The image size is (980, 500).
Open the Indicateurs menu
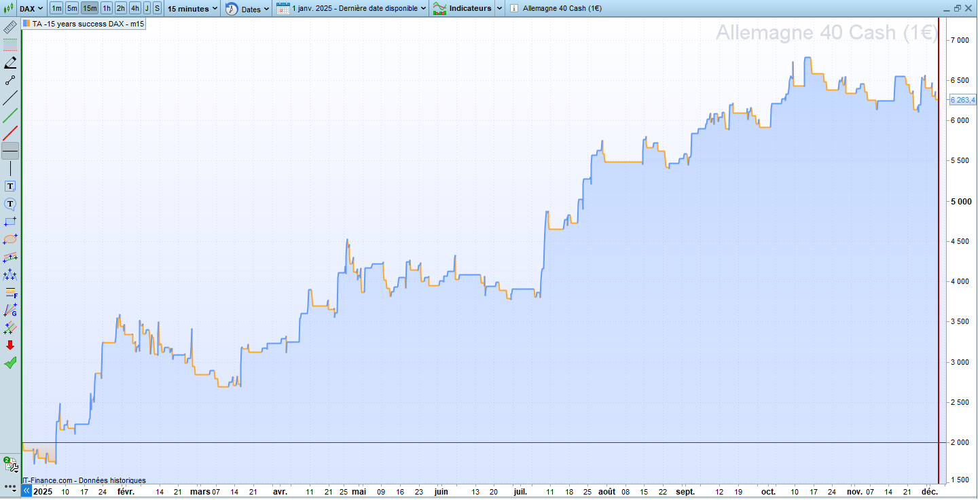(x=469, y=9)
